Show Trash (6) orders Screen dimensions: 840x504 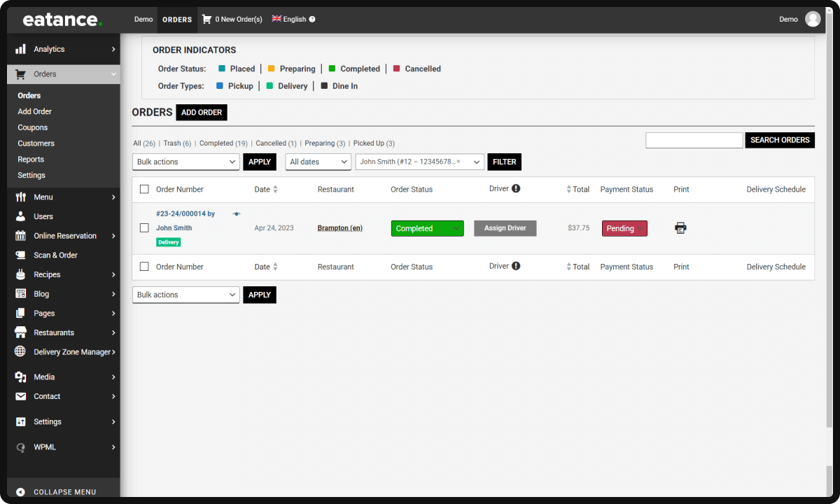click(177, 143)
